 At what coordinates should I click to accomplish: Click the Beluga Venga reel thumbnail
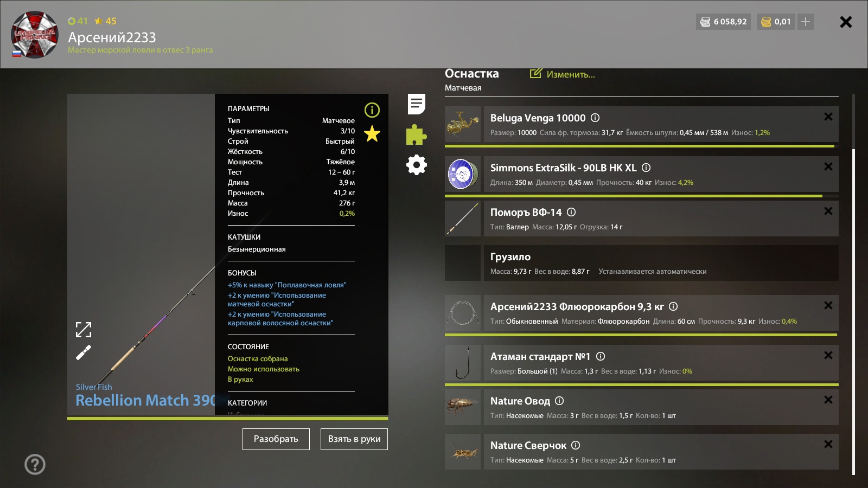463,124
